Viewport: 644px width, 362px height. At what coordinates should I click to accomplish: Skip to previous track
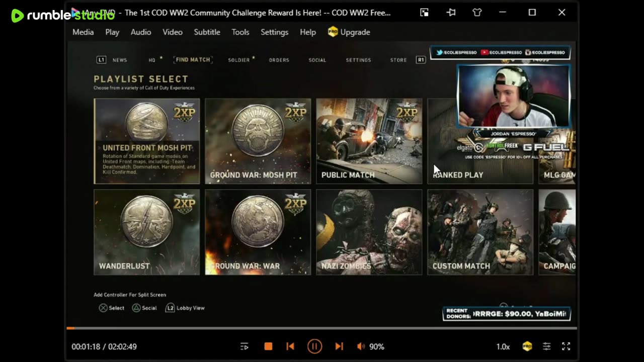pyautogui.click(x=290, y=346)
